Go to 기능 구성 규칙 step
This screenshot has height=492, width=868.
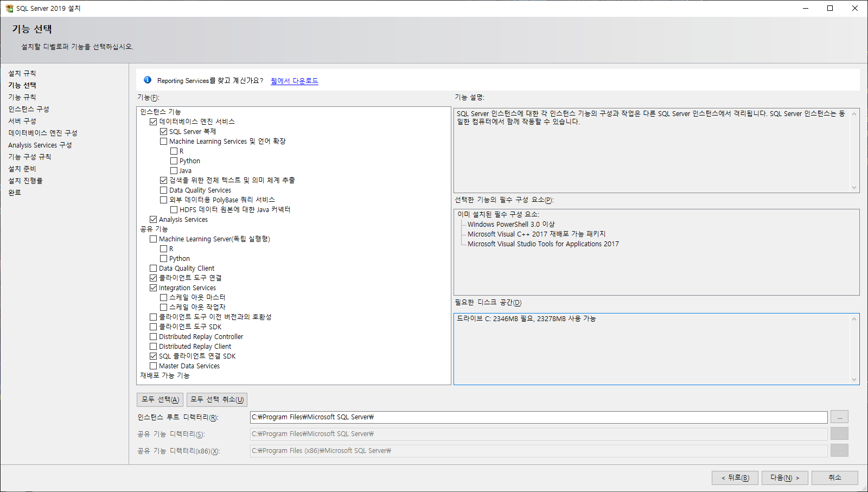click(30, 157)
